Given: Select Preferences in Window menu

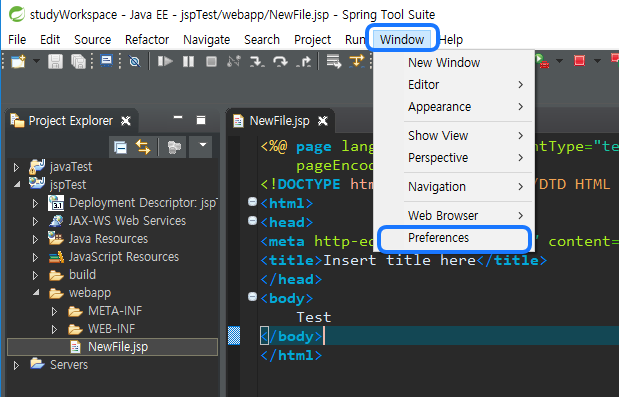Looking at the screenshot, I should [x=454, y=238].
